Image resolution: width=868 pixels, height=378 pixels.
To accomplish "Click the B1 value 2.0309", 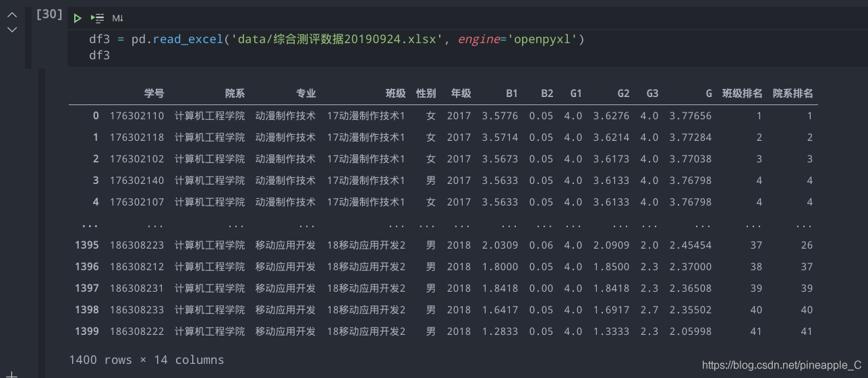I will tap(500, 245).
